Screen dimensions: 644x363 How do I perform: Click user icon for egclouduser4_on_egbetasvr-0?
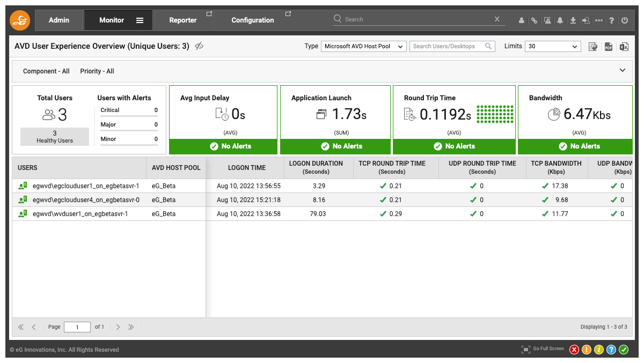(23, 200)
